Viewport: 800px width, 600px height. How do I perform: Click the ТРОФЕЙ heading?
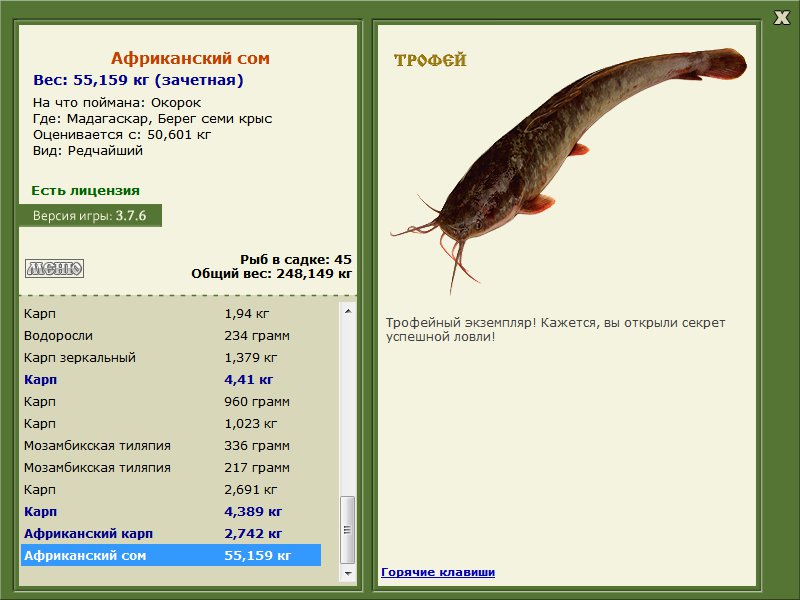coord(430,60)
